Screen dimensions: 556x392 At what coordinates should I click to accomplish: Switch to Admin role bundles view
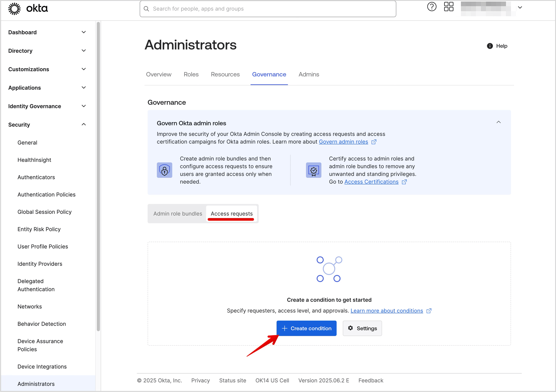click(177, 214)
